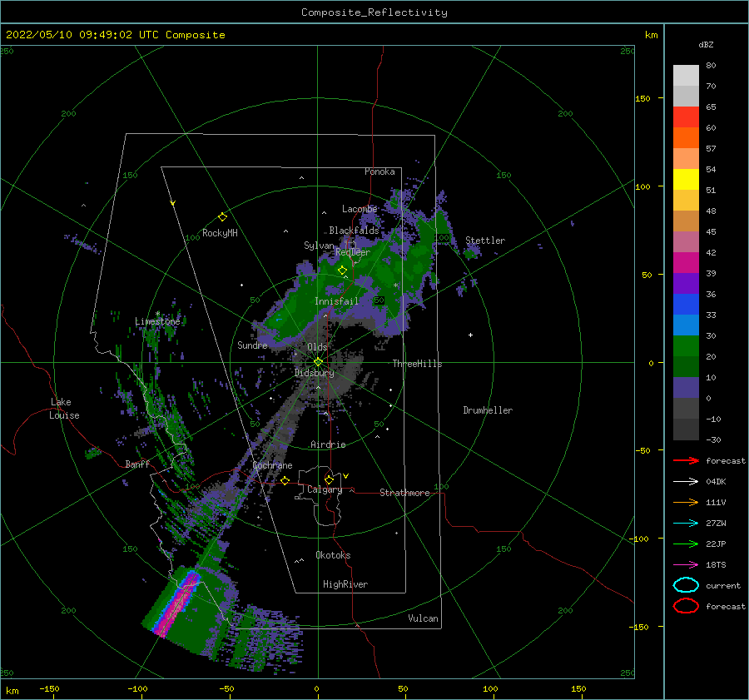Select the purple swatch below 39 dBZ

click(686, 283)
